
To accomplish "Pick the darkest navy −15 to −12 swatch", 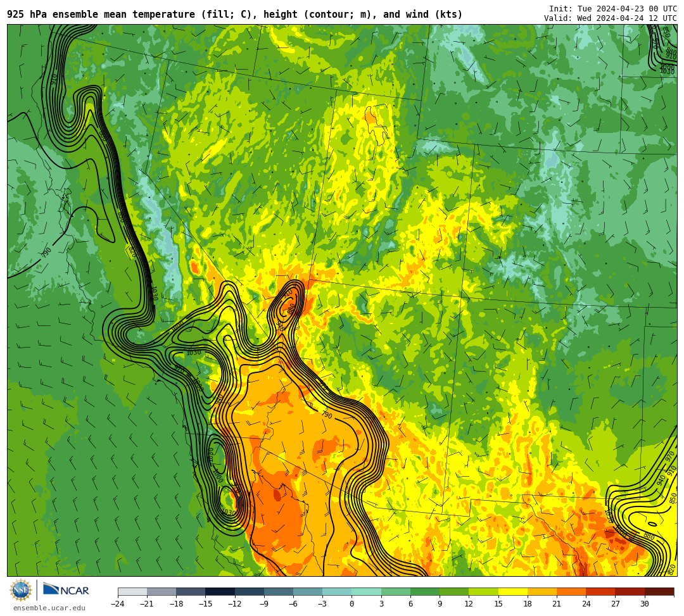I will coord(220,591).
